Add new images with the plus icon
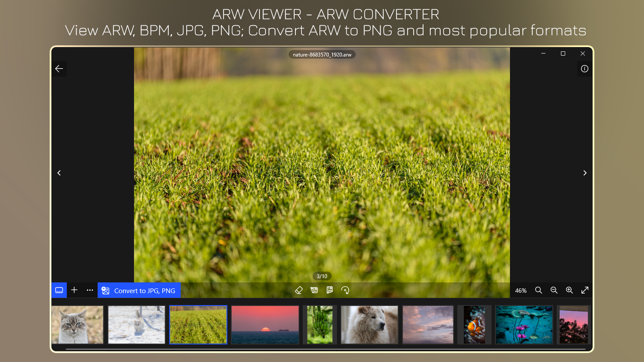The width and height of the screenshot is (644, 362). 74,290
